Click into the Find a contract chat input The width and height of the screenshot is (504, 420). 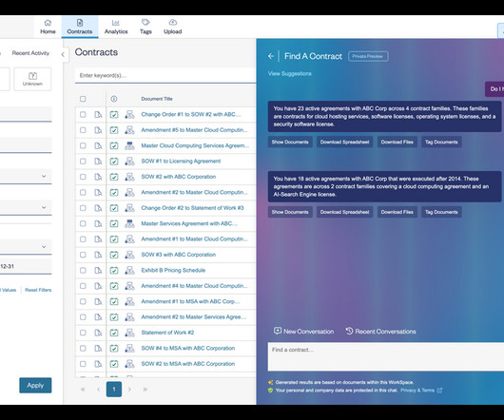point(386,356)
